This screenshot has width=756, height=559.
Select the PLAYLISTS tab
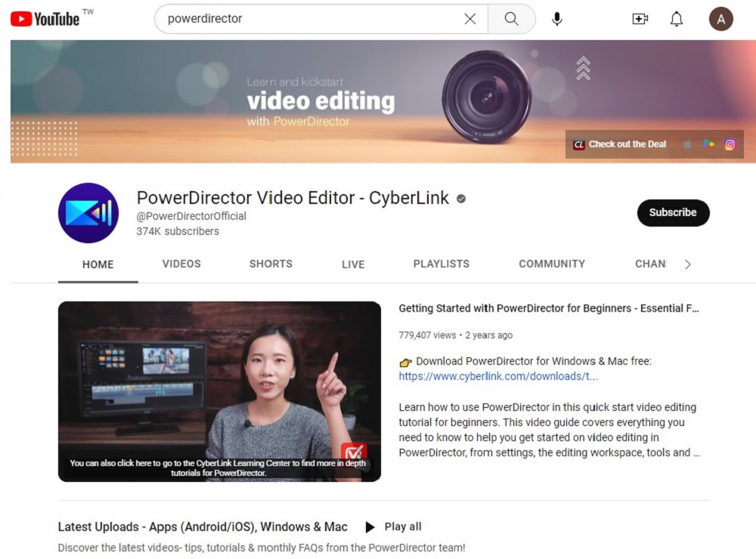442,264
